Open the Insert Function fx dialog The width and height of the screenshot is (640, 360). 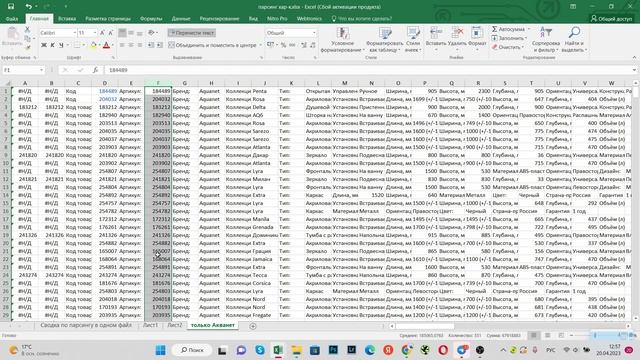pos(95,70)
